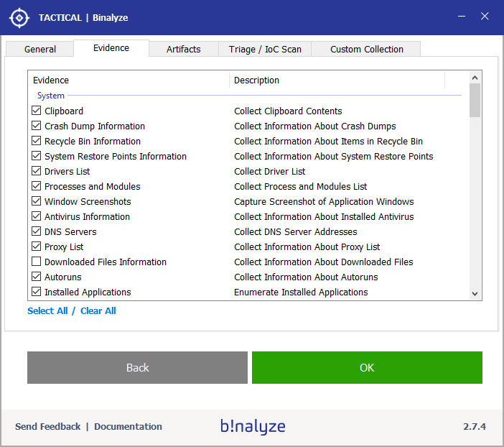Disable Processes and Modules collection

coord(37,186)
